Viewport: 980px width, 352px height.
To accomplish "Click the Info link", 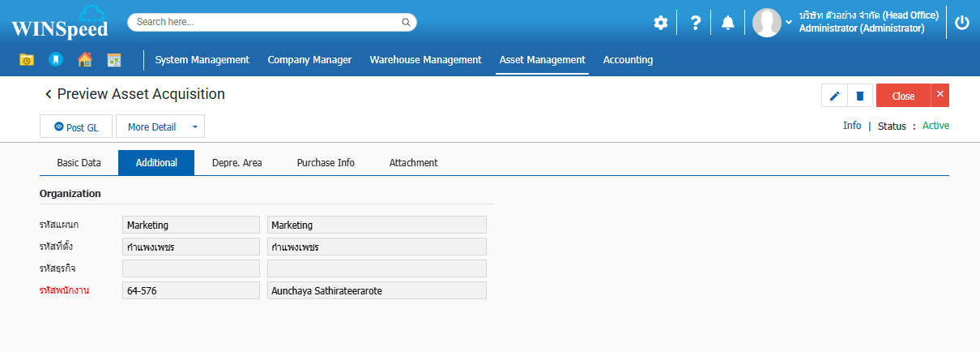I will pyautogui.click(x=852, y=126).
